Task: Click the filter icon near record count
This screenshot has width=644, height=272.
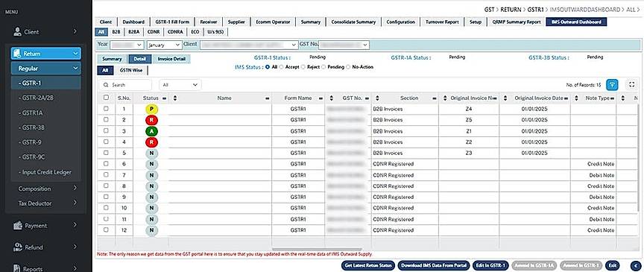Action: click(x=612, y=85)
